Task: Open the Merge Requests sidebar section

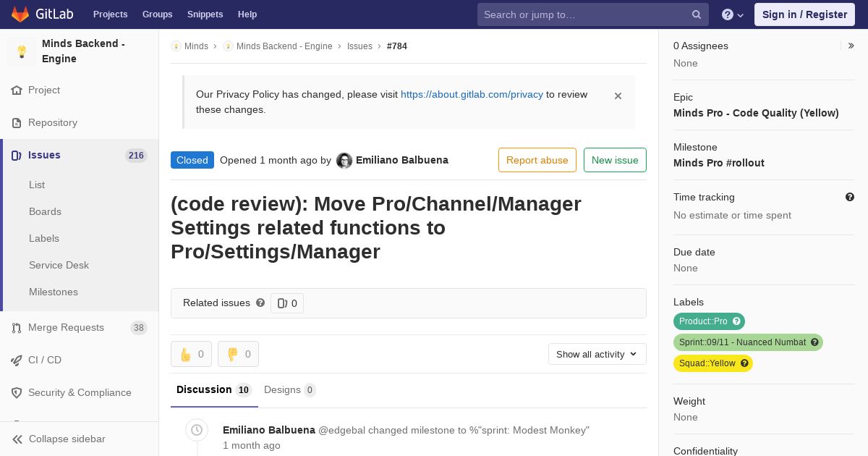Action: tap(66, 327)
